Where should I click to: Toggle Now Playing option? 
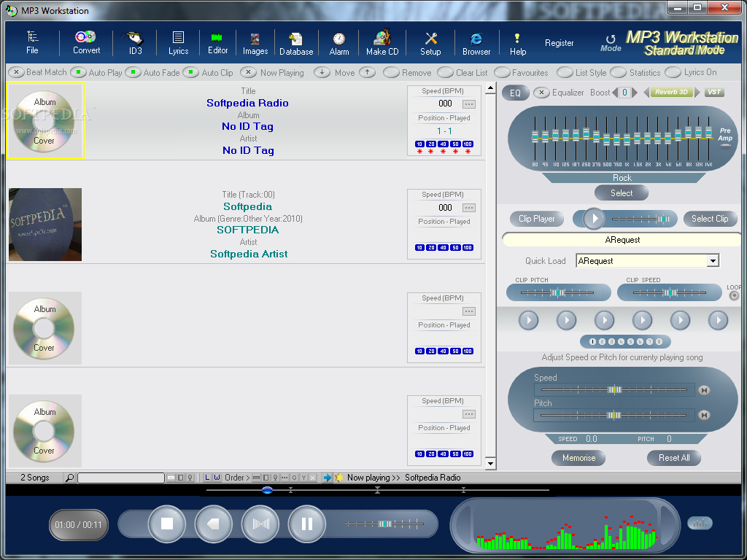248,72
